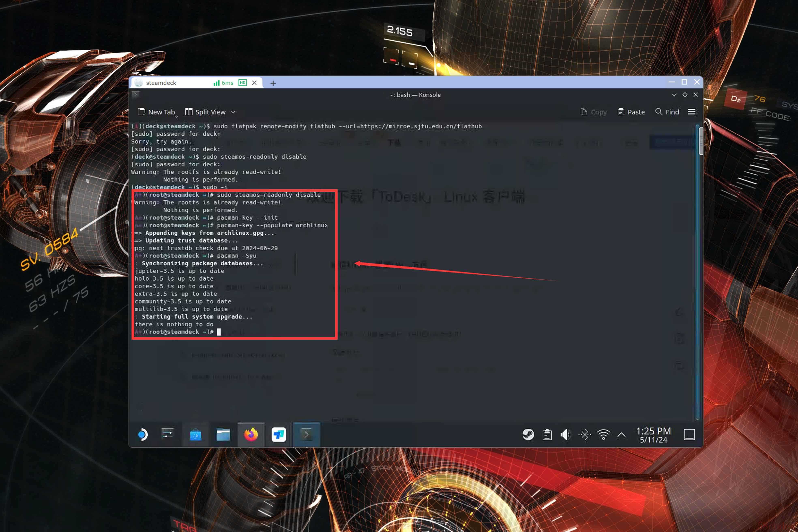This screenshot has height=532, width=798.
Task: Open the Konsole hamburger menu
Action: [x=692, y=112]
